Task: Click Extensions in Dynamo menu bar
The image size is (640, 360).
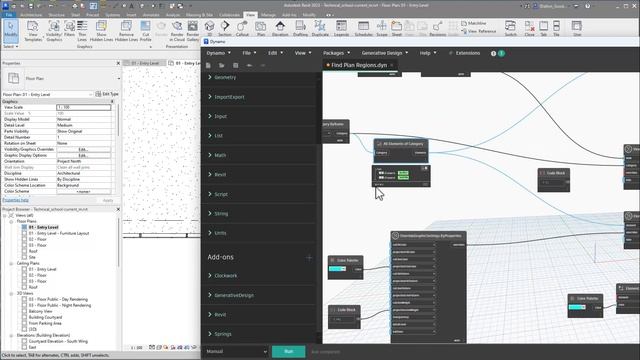Action: (x=464, y=53)
